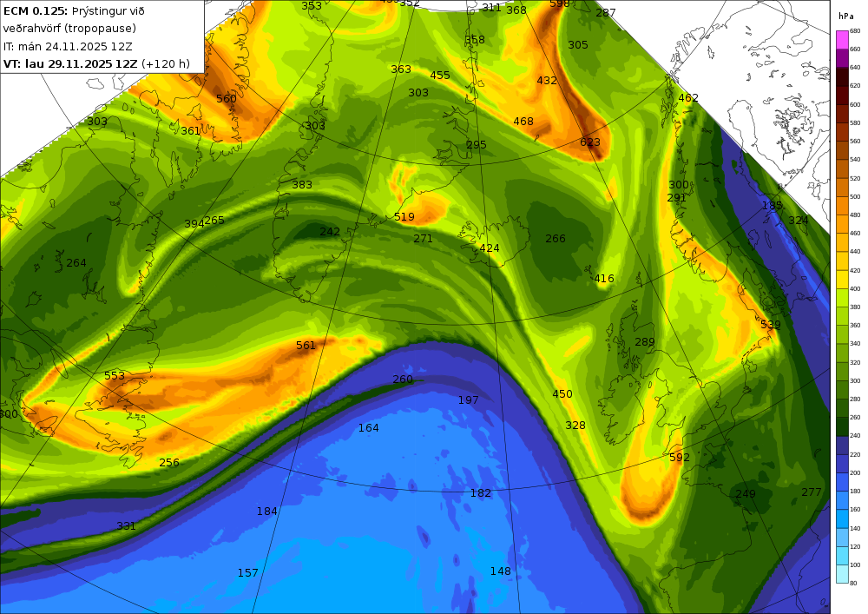Click the map value '148'
This screenshot has width=868, height=614.
[501, 571]
